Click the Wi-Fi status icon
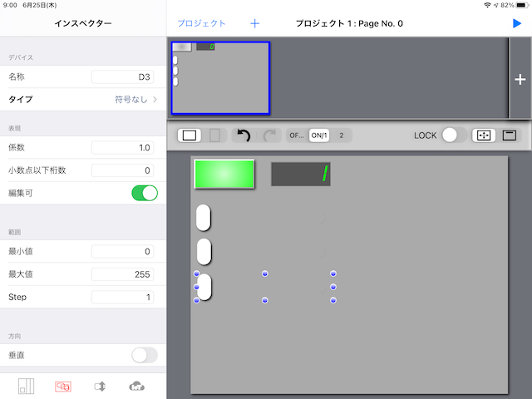Image resolution: width=532 pixels, height=399 pixels. 488,5
